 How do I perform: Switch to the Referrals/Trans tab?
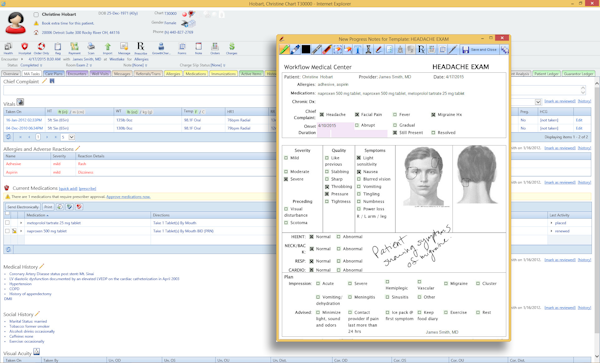(x=148, y=73)
